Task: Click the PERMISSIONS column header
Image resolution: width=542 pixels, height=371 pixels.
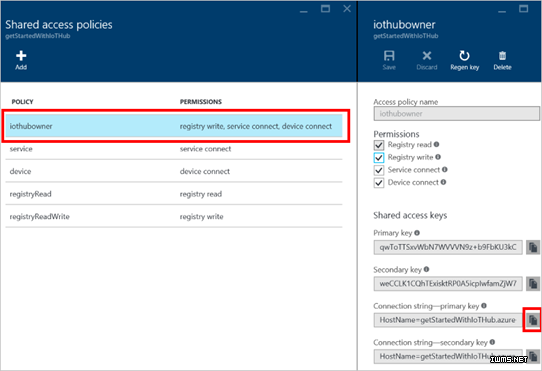Action: (201, 102)
